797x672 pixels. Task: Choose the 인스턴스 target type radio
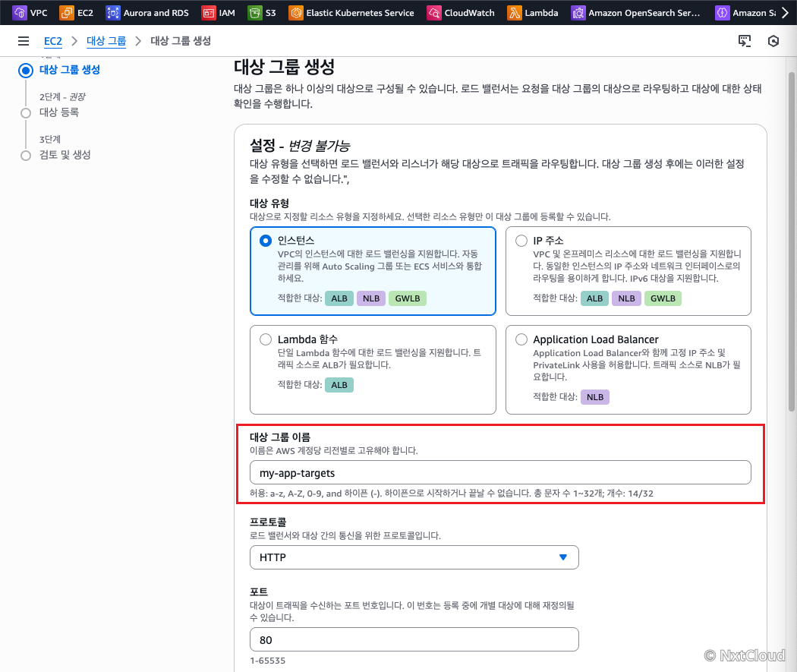pyautogui.click(x=266, y=241)
